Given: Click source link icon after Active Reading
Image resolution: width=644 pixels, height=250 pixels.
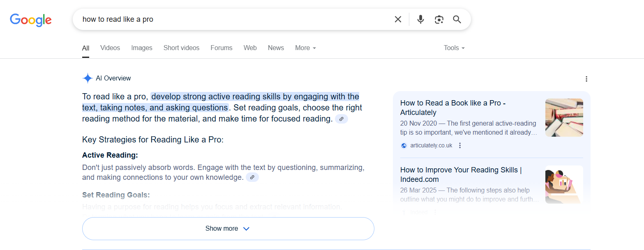Looking at the screenshot, I should [252, 177].
